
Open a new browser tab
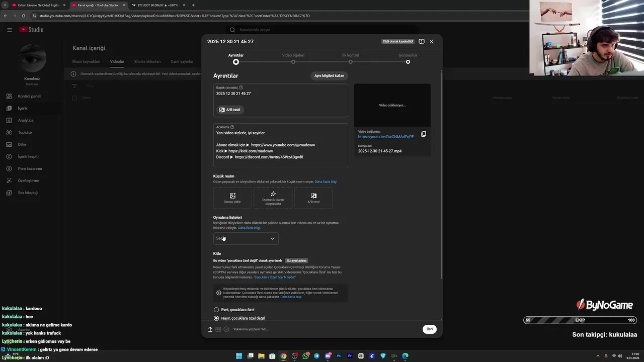pyautogui.click(x=193, y=5)
